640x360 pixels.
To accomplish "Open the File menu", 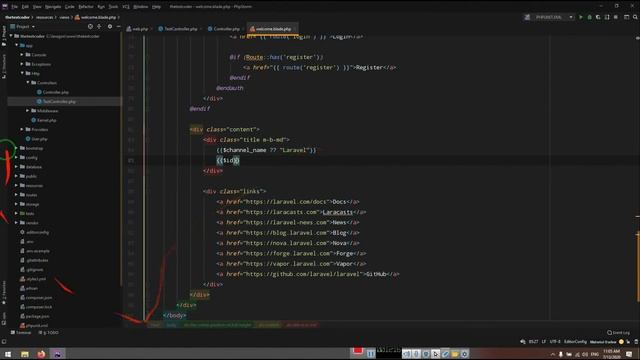I will click(x=14, y=7).
